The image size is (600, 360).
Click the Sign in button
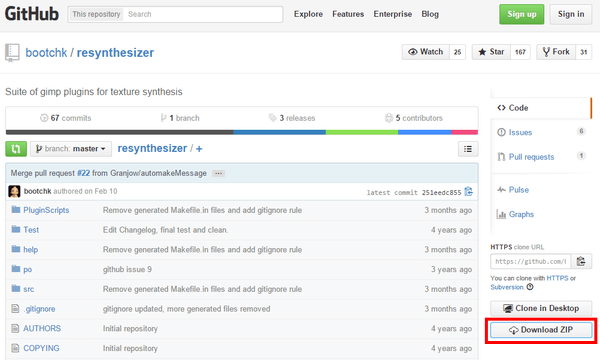(571, 14)
